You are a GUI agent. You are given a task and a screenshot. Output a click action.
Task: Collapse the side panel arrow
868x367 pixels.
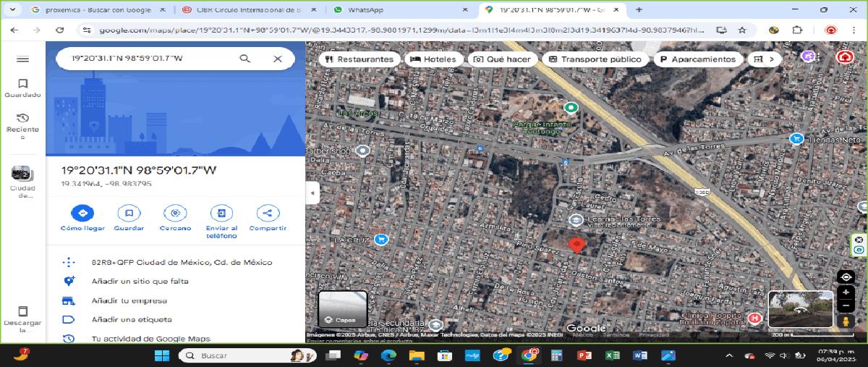coord(312,193)
